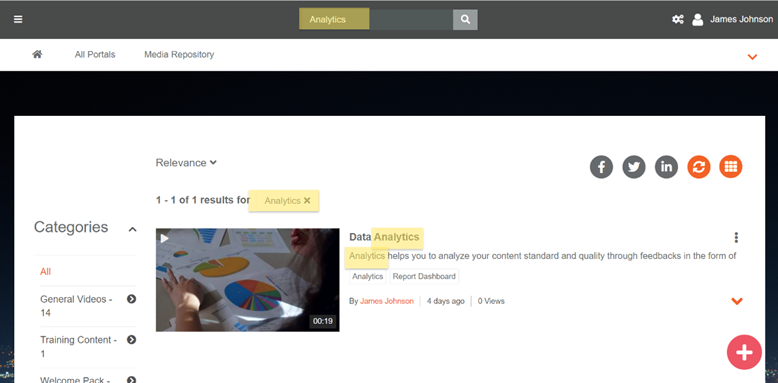This screenshot has height=383, width=778.
Task: Click the pink add plus button
Action: tap(744, 352)
